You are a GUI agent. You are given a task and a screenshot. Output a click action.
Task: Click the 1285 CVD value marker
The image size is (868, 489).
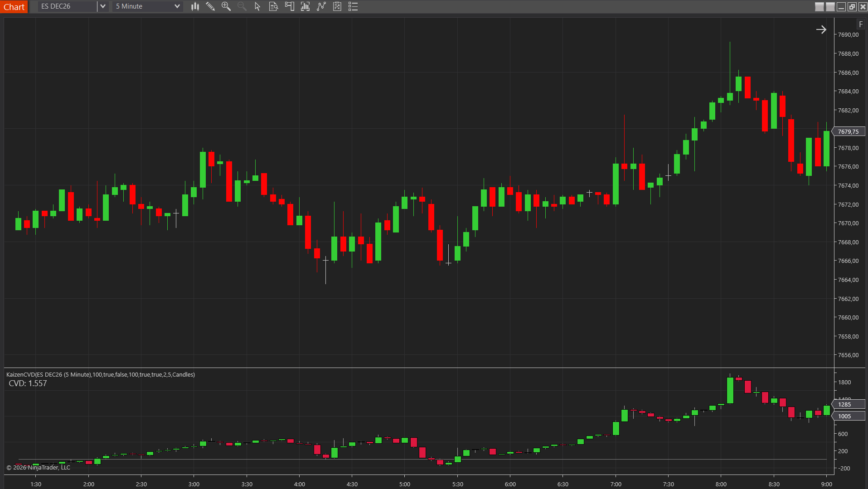[848, 404]
